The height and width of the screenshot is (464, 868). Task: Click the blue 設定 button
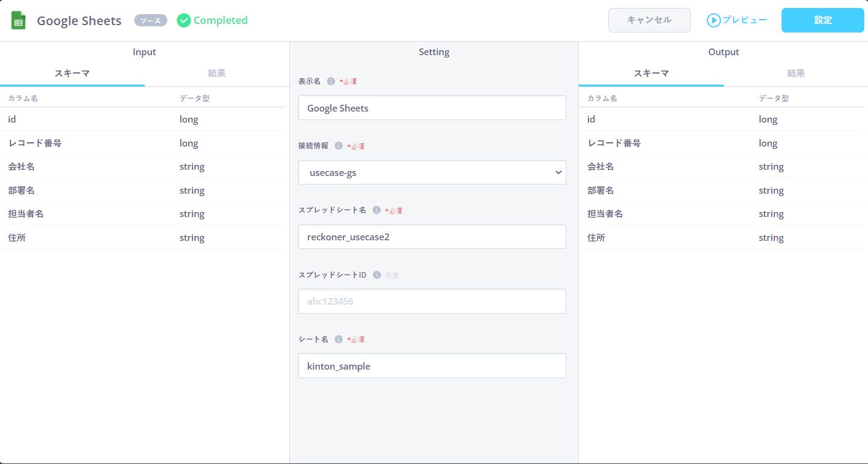pos(823,20)
